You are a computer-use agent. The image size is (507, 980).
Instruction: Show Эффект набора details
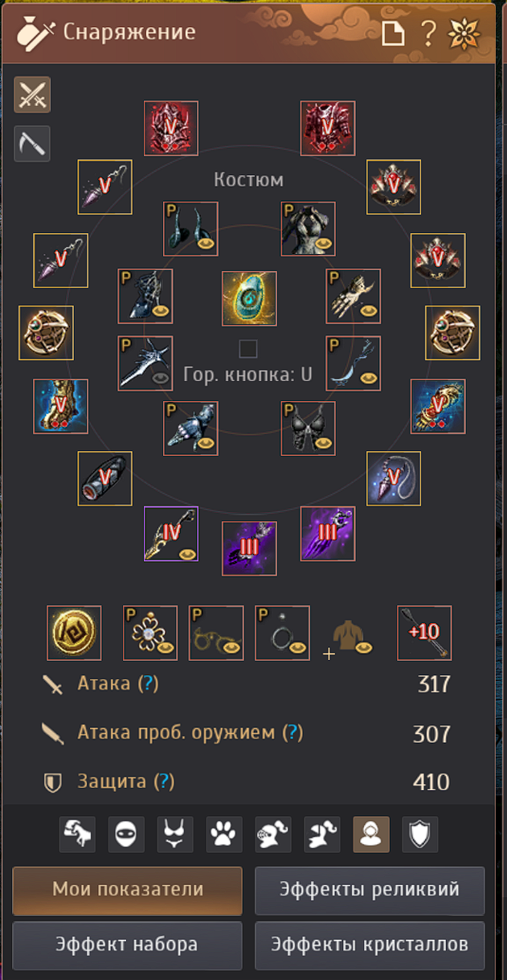point(128,944)
